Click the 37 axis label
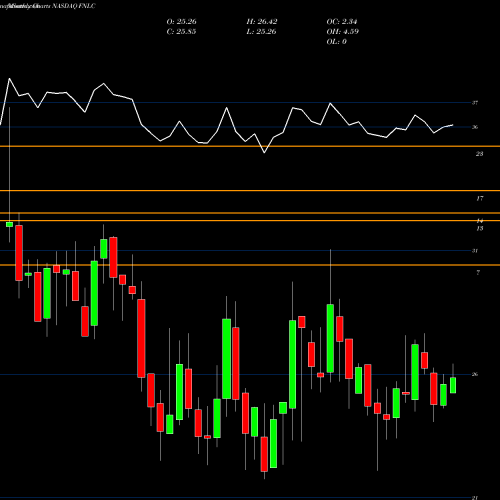The width and height of the screenshot is (500, 500). point(475,103)
